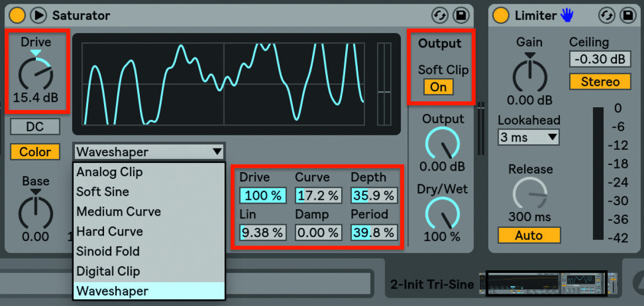Click the 0.00 Base value

coord(36,237)
